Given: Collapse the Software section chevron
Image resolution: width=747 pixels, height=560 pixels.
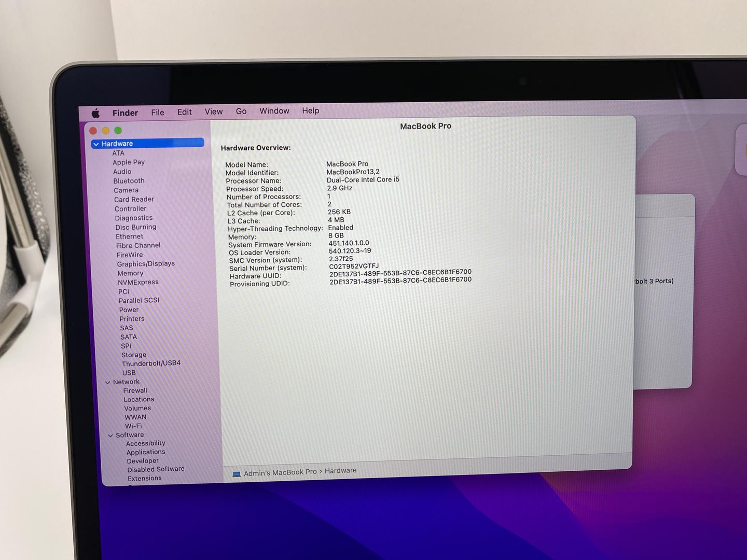Looking at the screenshot, I should [x=110, y=436].
